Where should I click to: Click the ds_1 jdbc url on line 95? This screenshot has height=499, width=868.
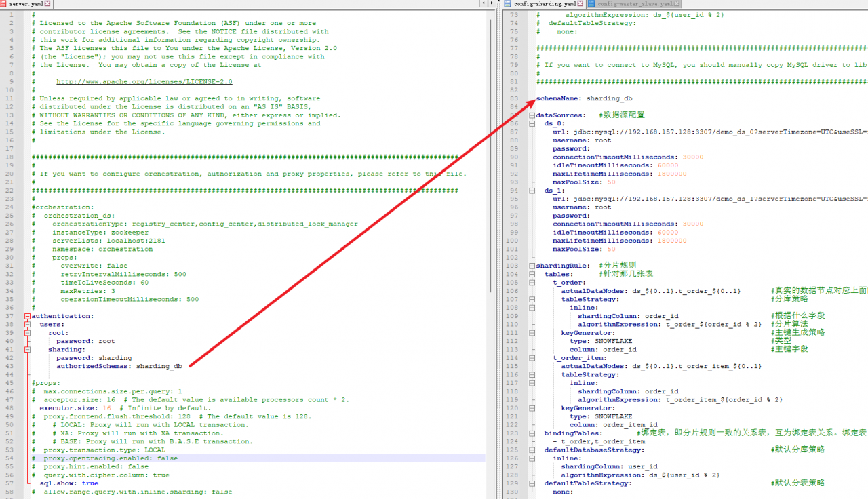(x=709, y=199)
